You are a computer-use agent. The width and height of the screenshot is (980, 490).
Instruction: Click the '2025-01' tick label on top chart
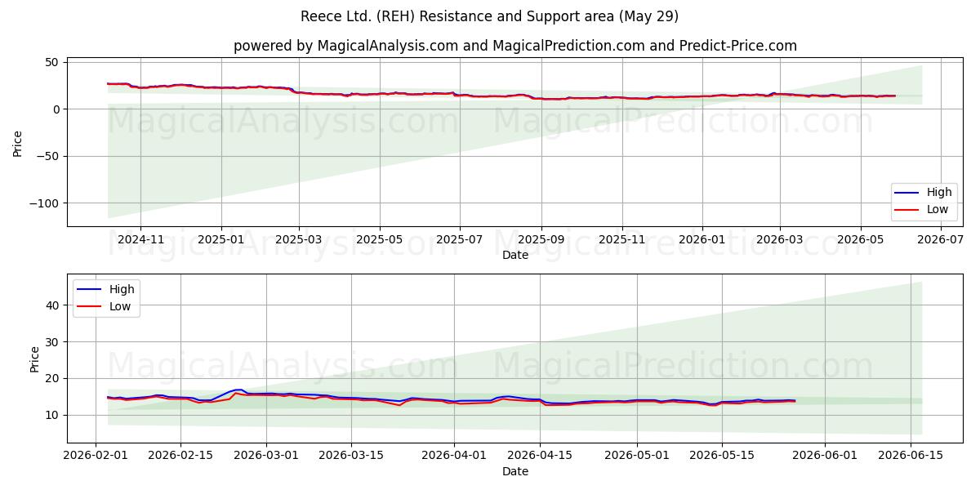(x=221, y=239)
